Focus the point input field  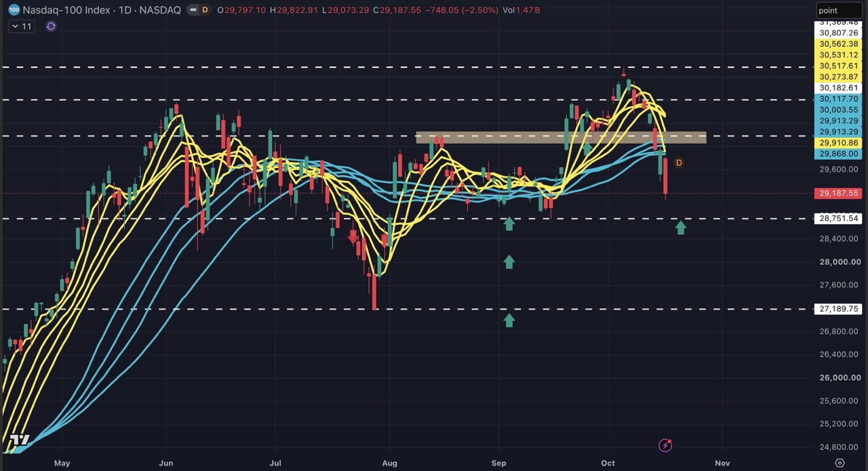click(840, 10)
